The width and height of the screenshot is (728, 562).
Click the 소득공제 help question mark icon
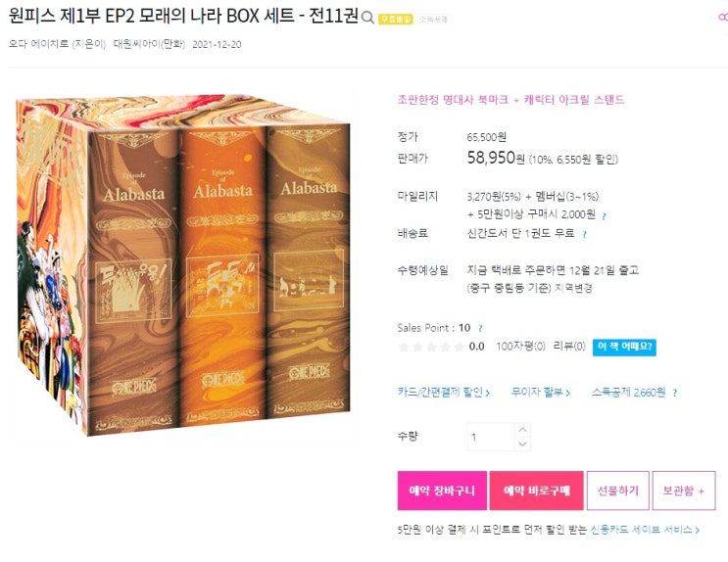[x=675, y=393]
